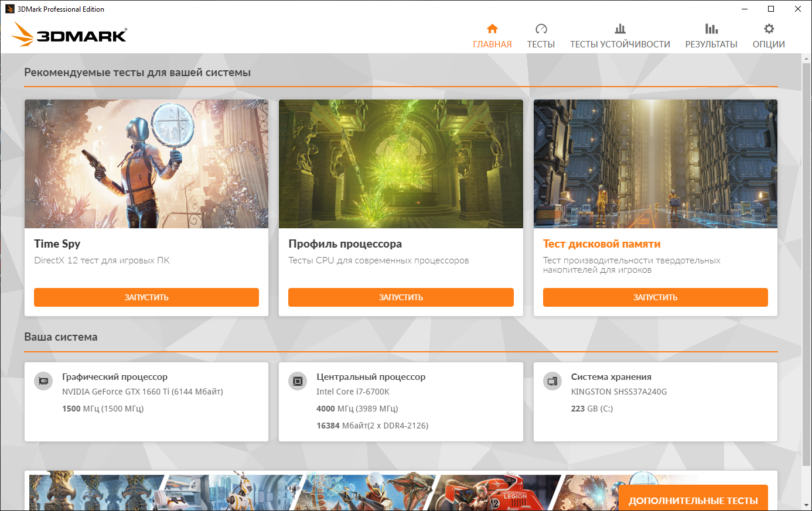Click the Тесты CPU description text

click(x=378, y=260)
